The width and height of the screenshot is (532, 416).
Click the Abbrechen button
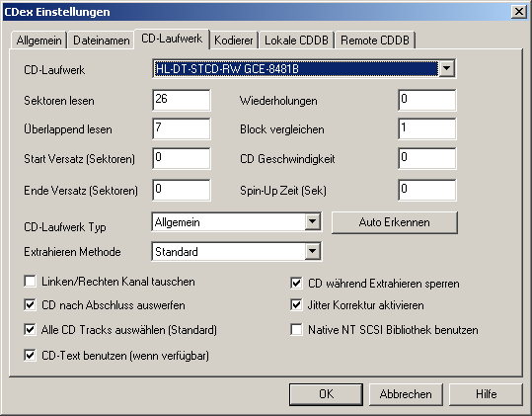click(406, 394)
